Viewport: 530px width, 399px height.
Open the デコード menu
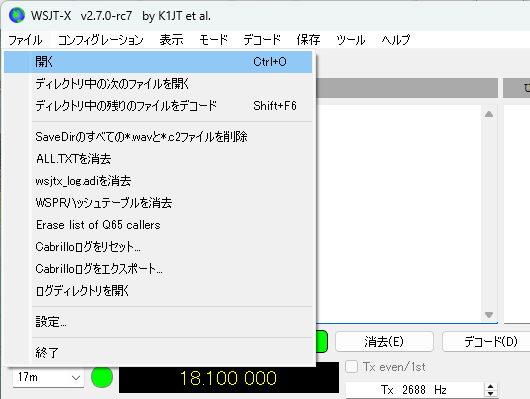262,40
